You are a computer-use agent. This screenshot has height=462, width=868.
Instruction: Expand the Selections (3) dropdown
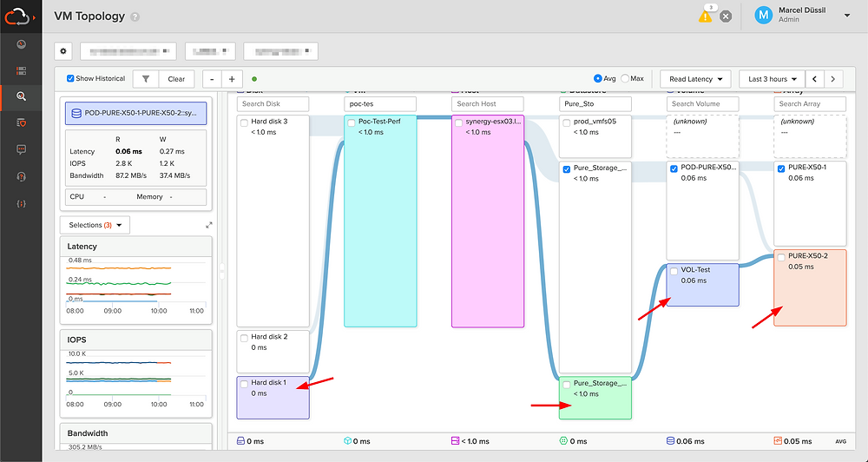coord(95,225)
